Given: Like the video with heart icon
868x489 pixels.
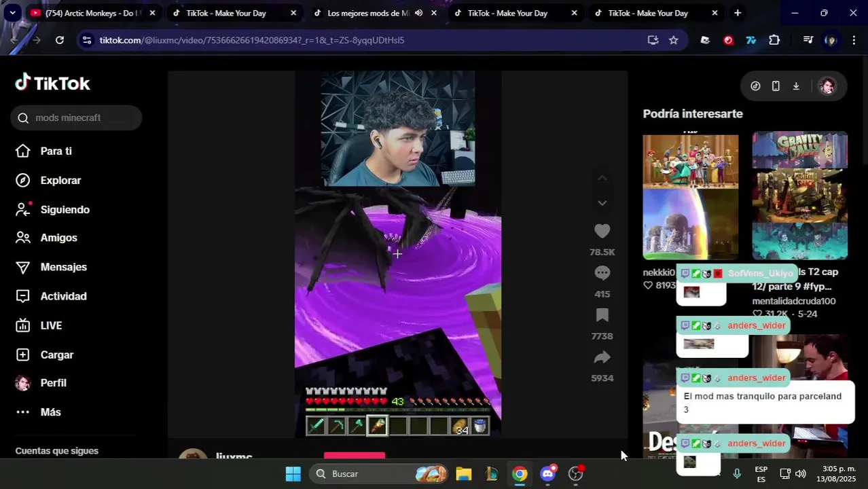Looking at the screenshot, I should (602, 231).
